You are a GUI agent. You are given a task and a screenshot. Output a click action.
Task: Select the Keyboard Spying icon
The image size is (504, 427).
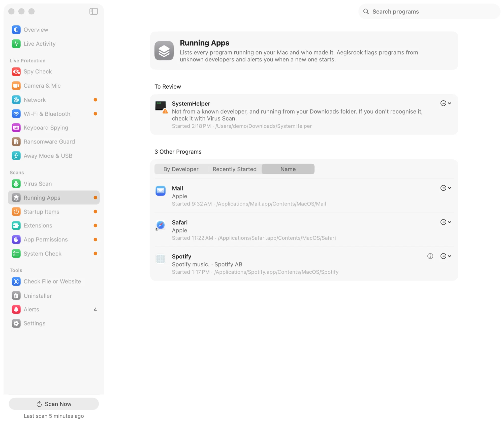point(16,128)
